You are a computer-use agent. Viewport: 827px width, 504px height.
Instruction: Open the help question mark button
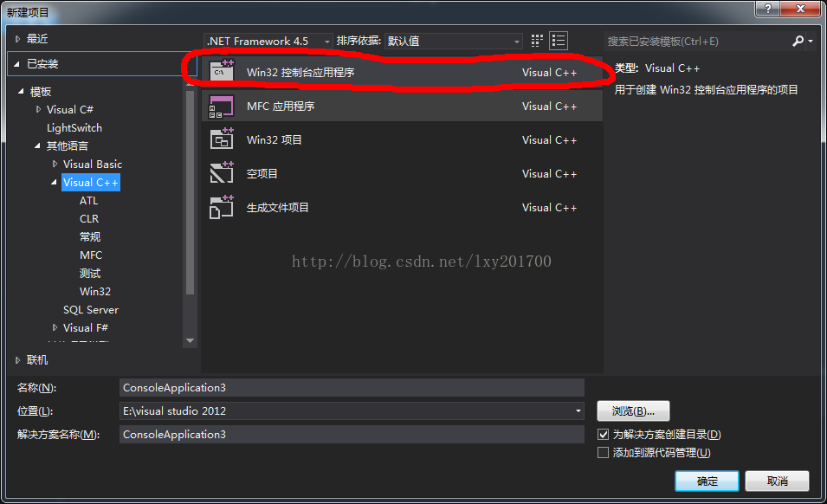coord(768,9)
